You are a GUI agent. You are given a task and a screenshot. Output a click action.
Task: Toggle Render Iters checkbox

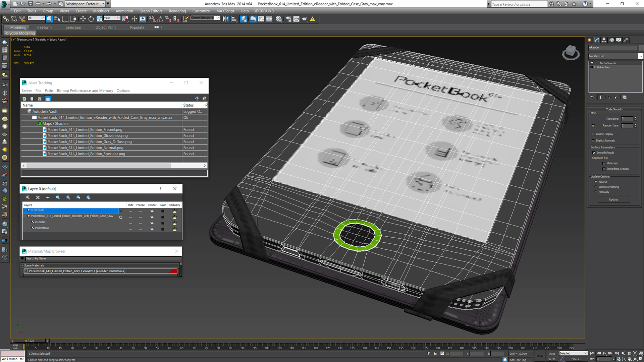click(x=593, y=126)
